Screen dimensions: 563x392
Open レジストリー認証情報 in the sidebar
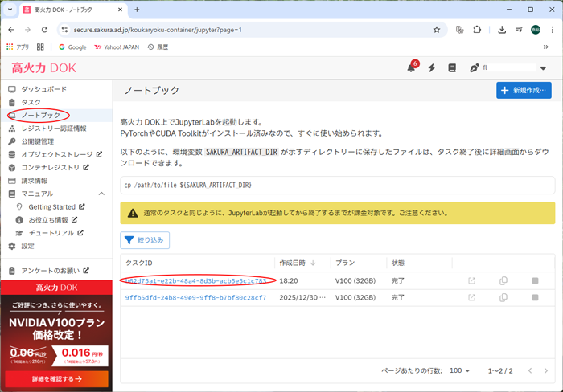[x=54, y=129]
